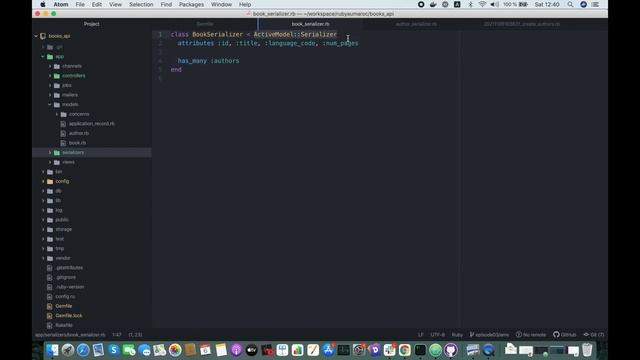Viewport: 640px width, 360px height.
Task: Expand the serializers folder arrow
Action: click(50, 153)
